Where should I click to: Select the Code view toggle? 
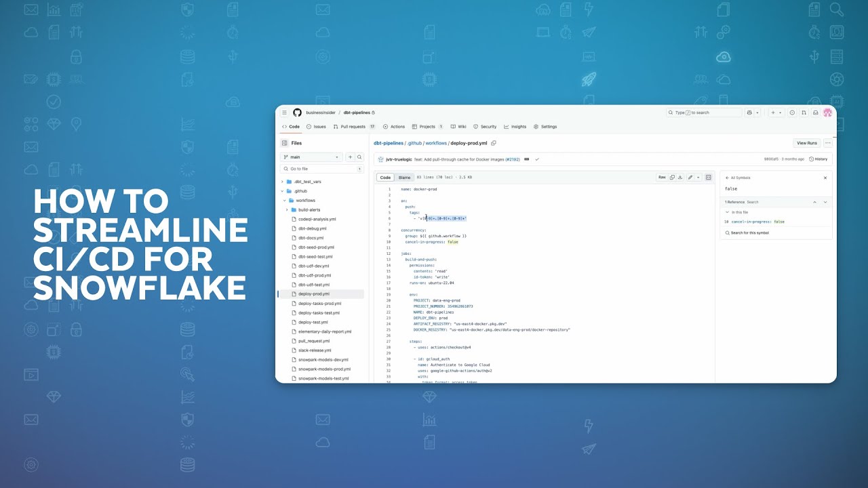(x=385, y=178)
